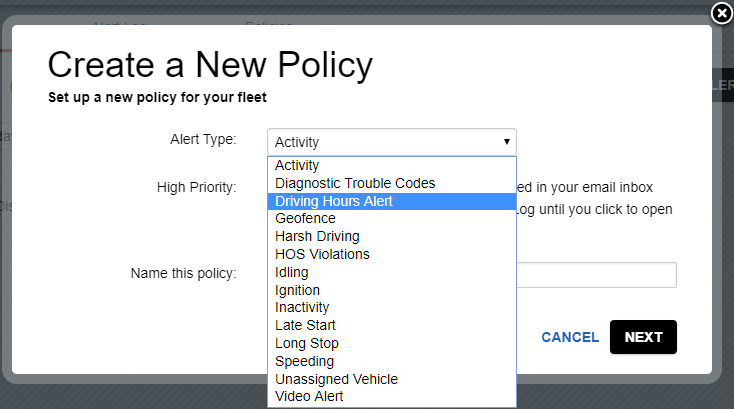Click the CANCEL link
This screenshot has width=734, height=409.
pyautogui.click(x=570, y=337)
